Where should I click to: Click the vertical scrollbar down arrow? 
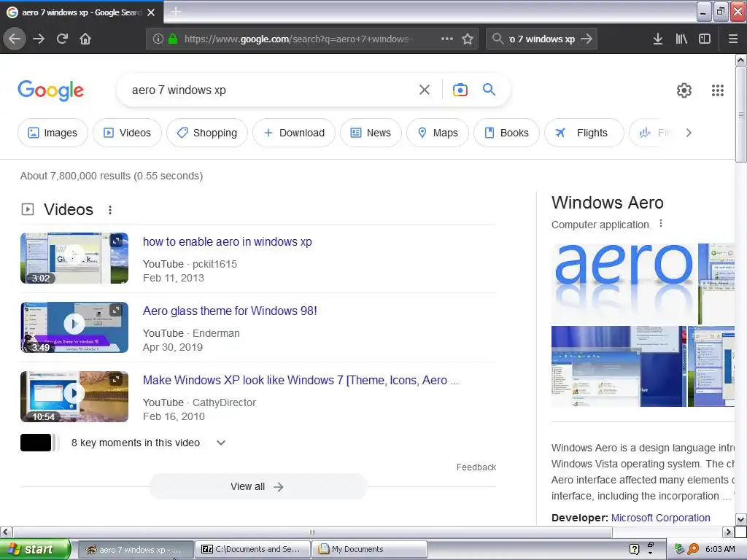741,519
